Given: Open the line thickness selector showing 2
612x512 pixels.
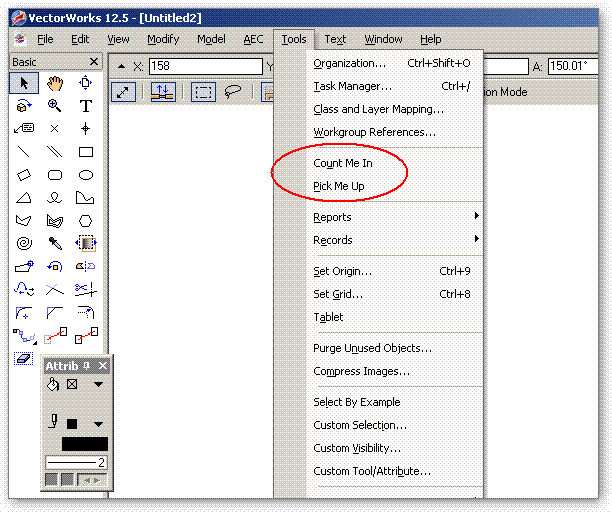Looking at the screenshot, I should [x=76, y=463].
